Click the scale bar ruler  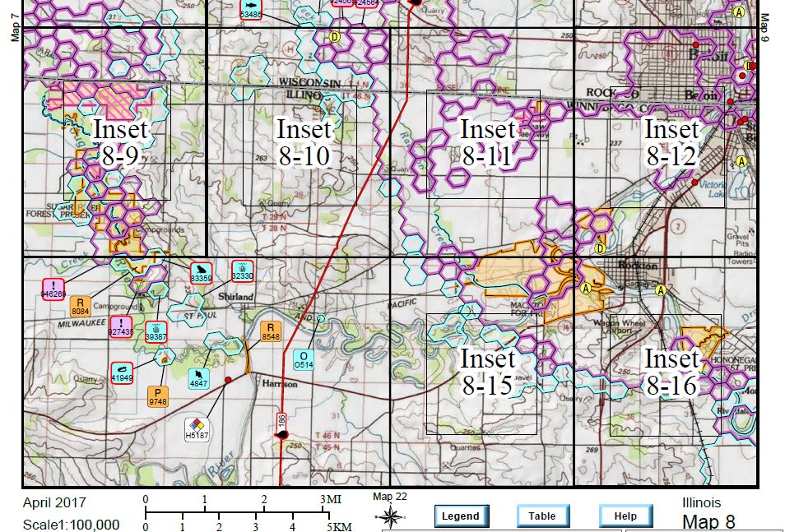[237, 512]
